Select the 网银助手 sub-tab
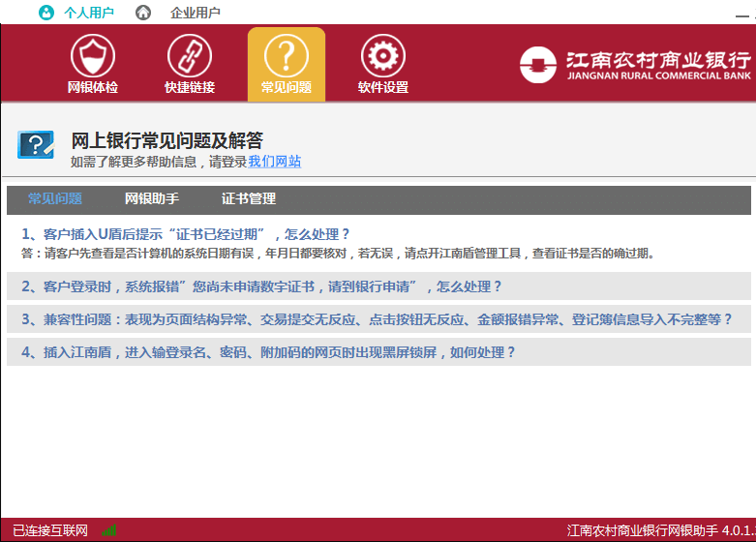Viewport: 756px width, 542px height. point(152,198)
